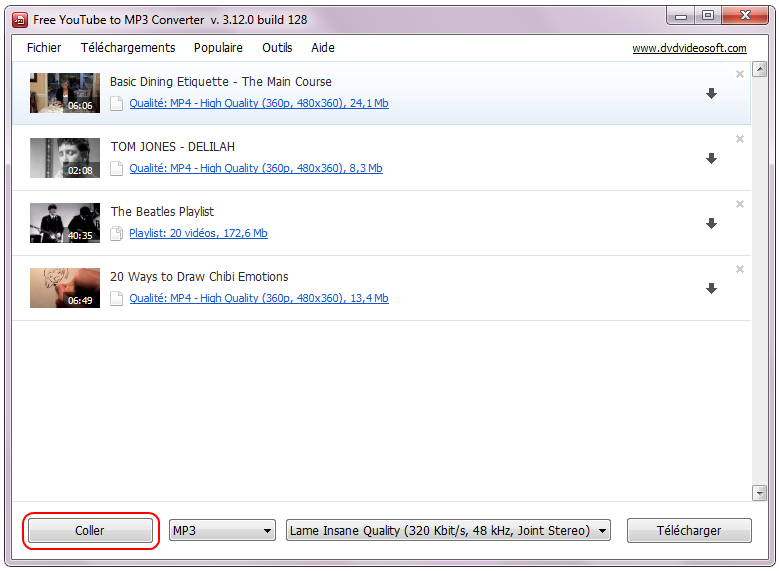Close the converter window

(x=745, y=16)
